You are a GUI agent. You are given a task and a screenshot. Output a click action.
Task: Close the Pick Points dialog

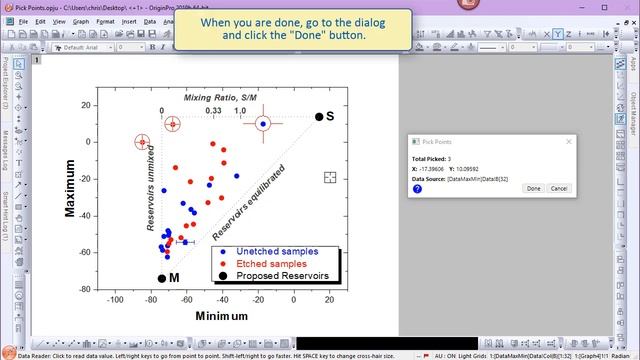[569, 142]
